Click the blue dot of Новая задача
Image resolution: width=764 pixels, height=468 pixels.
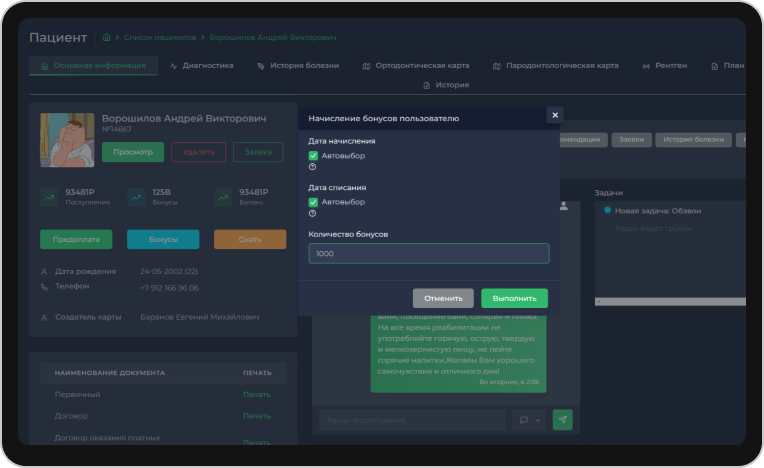[607, 210]
